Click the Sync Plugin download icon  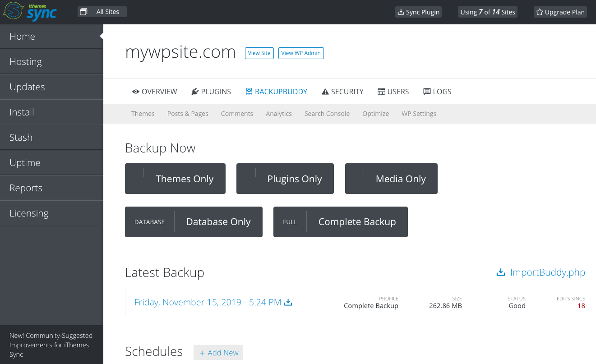[400, 12]
